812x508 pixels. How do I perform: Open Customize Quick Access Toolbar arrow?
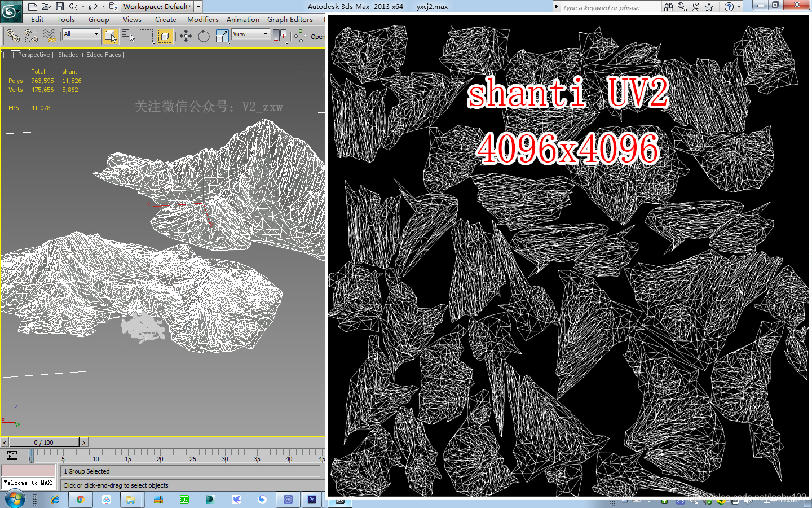(198, 7)
